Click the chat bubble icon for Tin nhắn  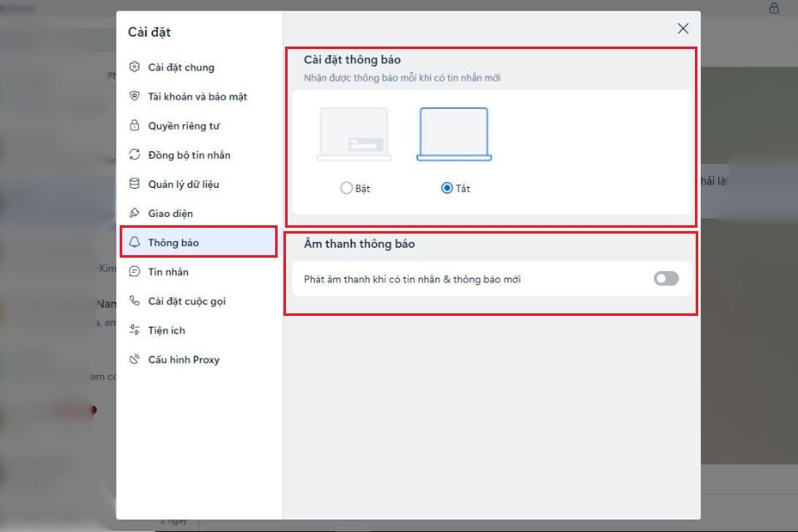click(x=135, y=271)
